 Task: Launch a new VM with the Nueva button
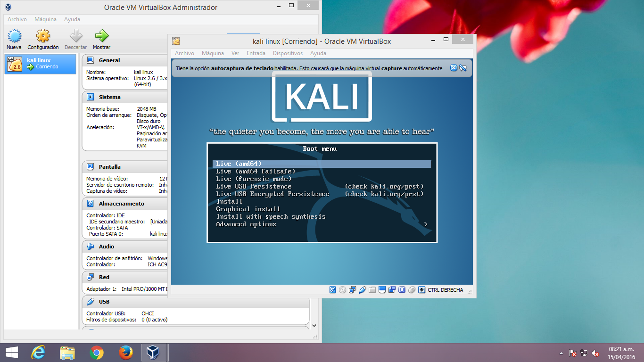(x=14, y=38)
